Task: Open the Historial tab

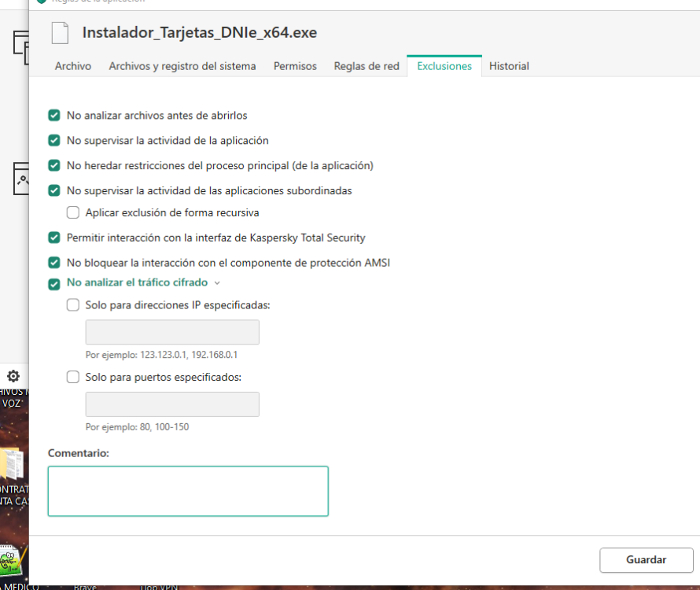Action: (509, 66)
